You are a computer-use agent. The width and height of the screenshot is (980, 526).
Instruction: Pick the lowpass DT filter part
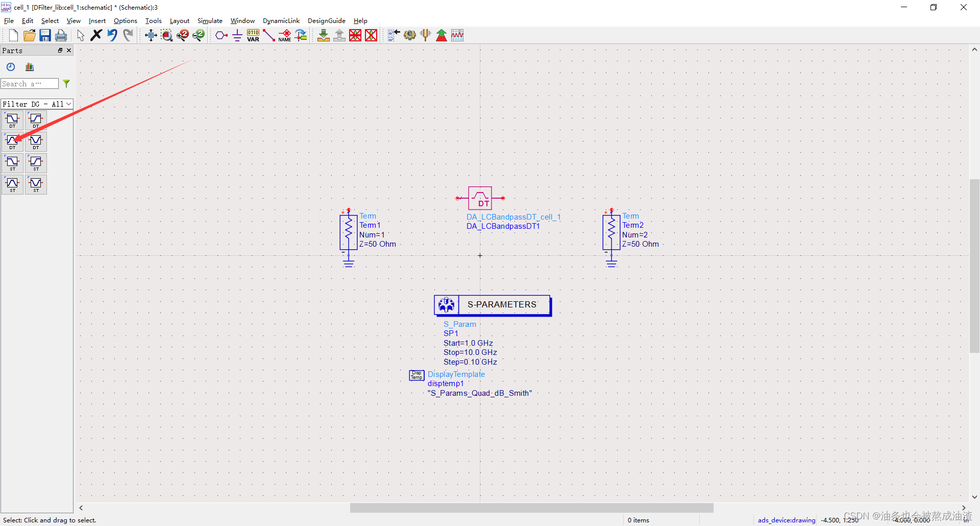[x=12, y=120]
